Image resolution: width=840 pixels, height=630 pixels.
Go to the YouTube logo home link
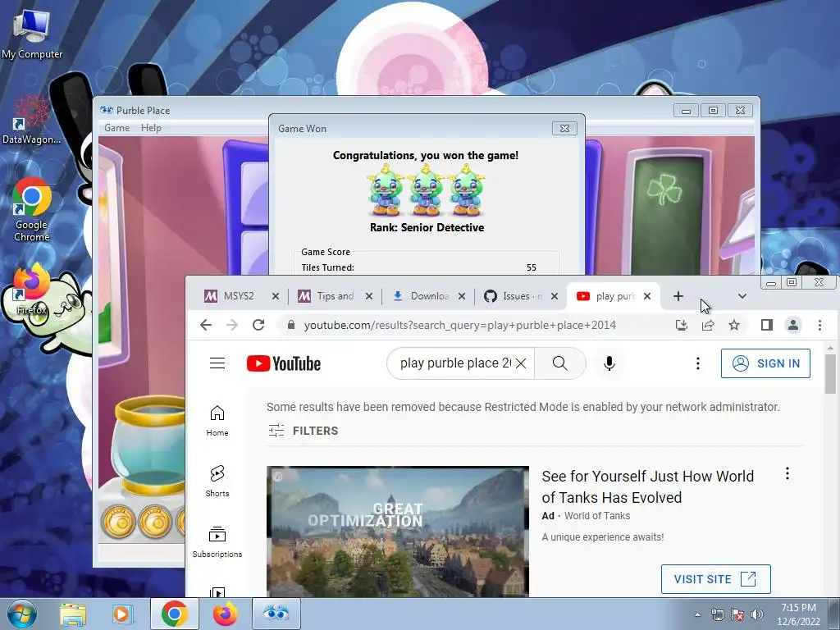tap(283, 363)
